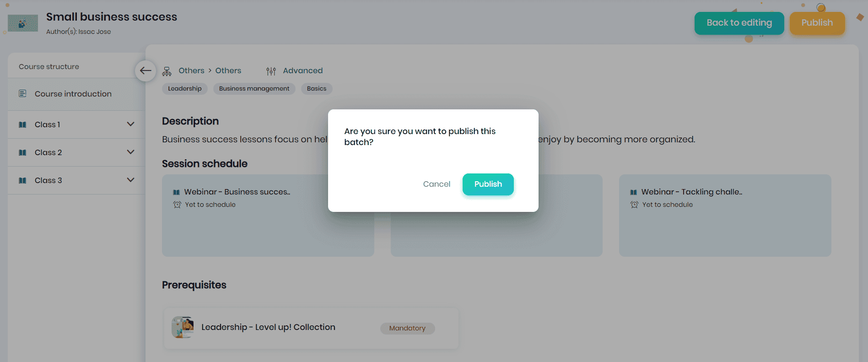
Task: Cancel the publish confirmation dialog
Action: point(437,184)
